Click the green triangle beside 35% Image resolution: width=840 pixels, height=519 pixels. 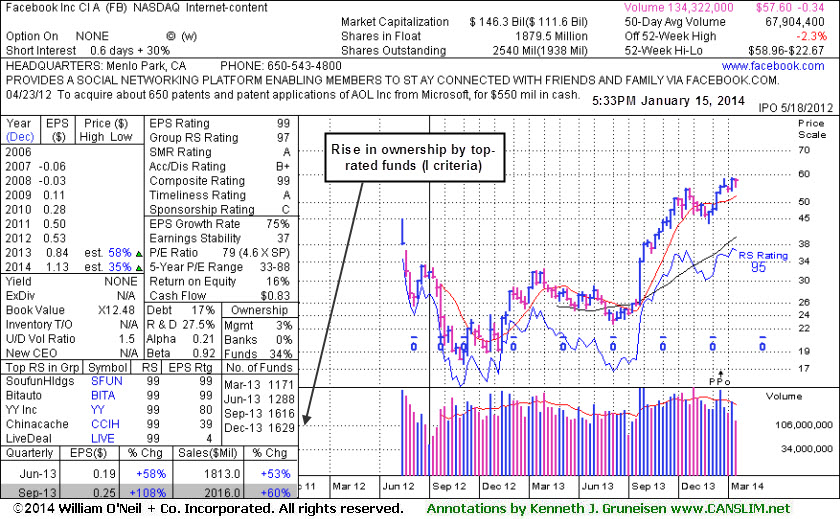tap(139, 268)
